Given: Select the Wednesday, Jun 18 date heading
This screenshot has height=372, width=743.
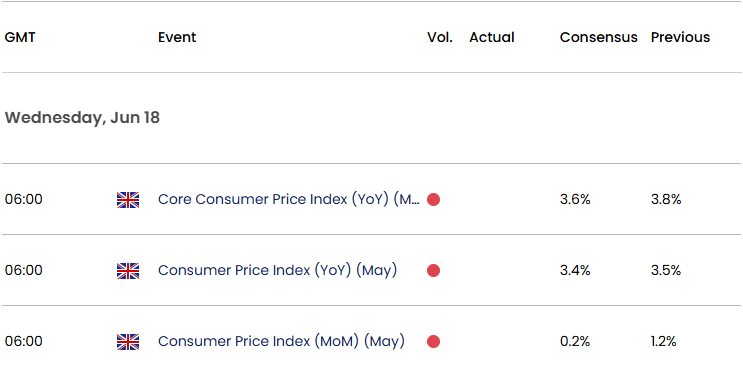Looking at the screenshot, I should [x=82, y=118].
